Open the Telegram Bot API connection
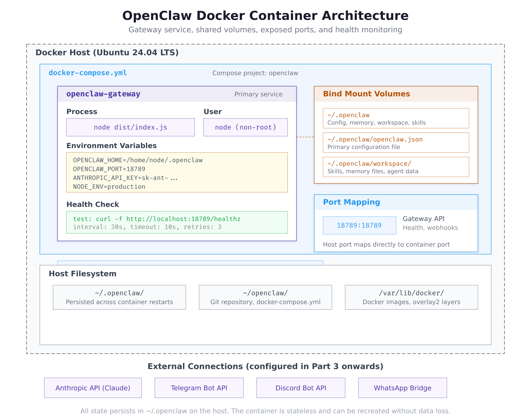This screenshot has height=420, width=531. [x=199, y=388]
